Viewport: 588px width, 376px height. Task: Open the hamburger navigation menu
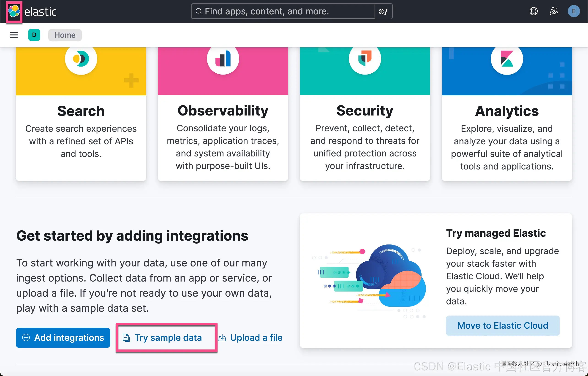(14, 35)
